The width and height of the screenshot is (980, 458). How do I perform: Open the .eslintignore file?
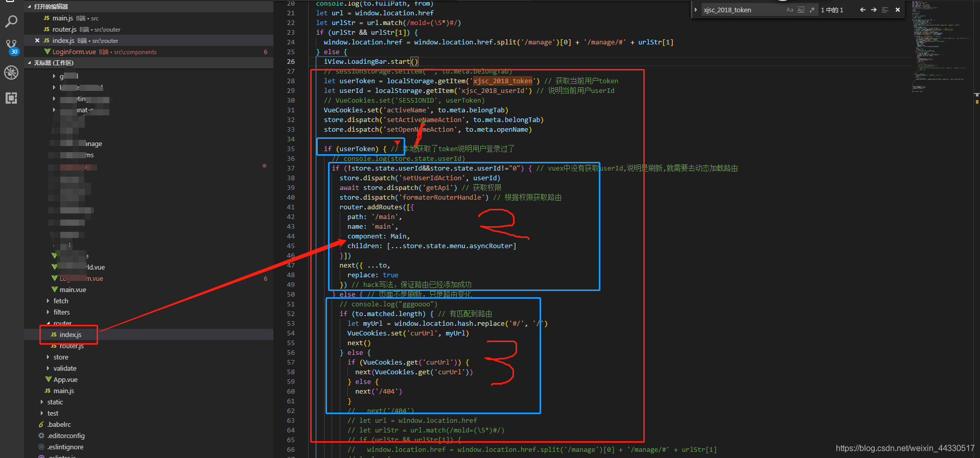coord(149,447)
